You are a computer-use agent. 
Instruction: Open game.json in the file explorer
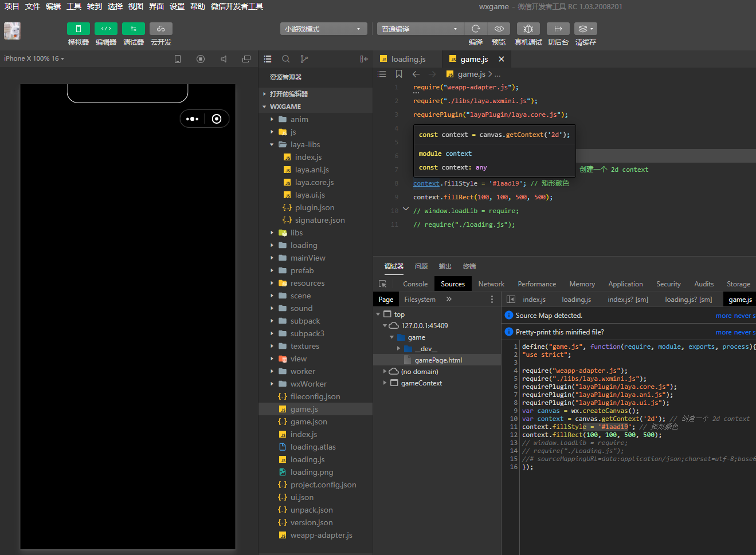(308, 422)
